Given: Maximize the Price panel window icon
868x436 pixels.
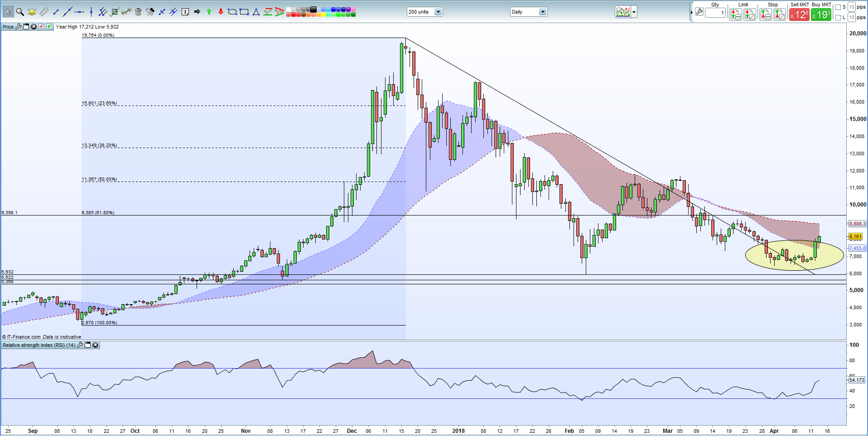Looking at the screenshot, I should point(26,27).
